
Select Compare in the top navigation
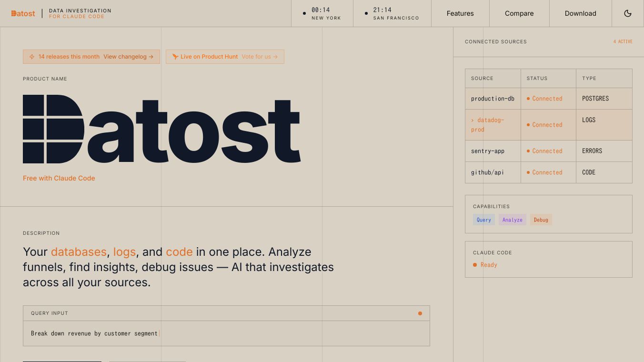(x=519, y=13)
